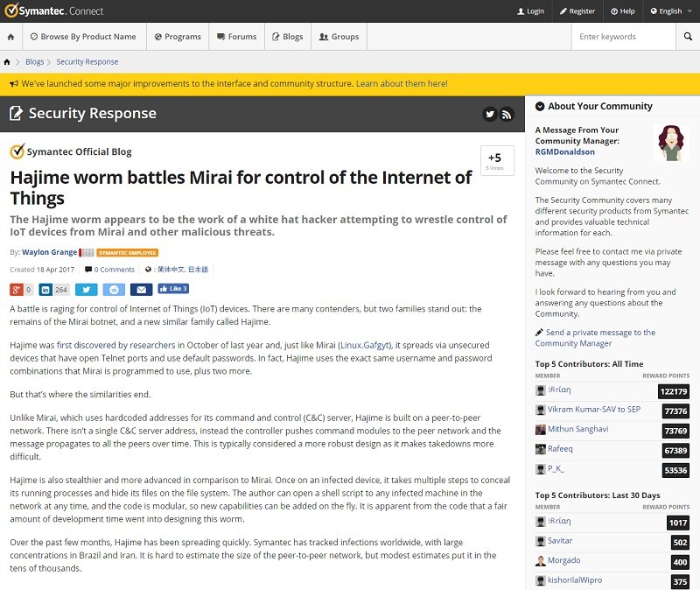Click the article title Hajime worm battles Mirai
The image size is (700, 590).
[x=241, y=188]
